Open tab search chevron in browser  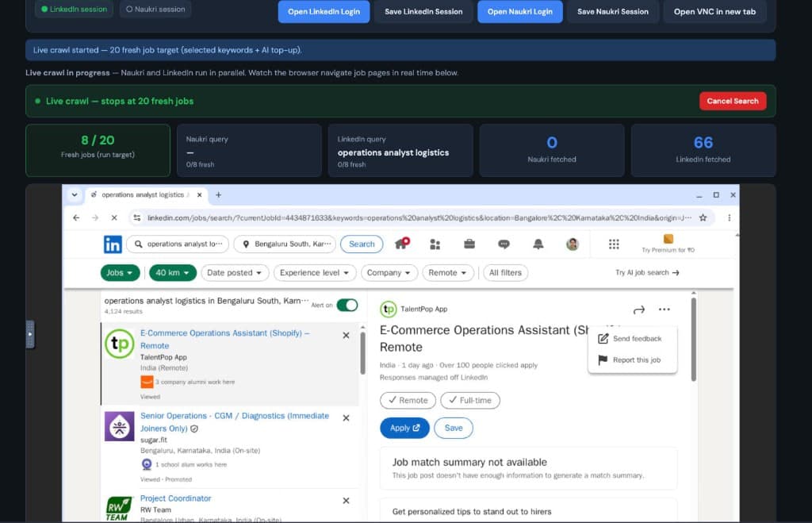pyautogui.click(x=75, y=195)
